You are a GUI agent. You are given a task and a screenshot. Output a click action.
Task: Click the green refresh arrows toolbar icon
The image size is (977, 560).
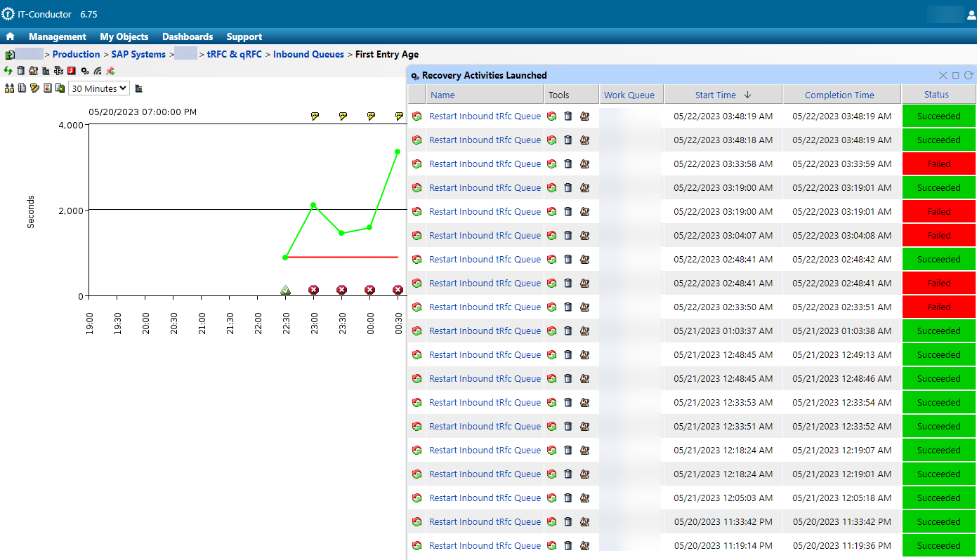(8, 71)
